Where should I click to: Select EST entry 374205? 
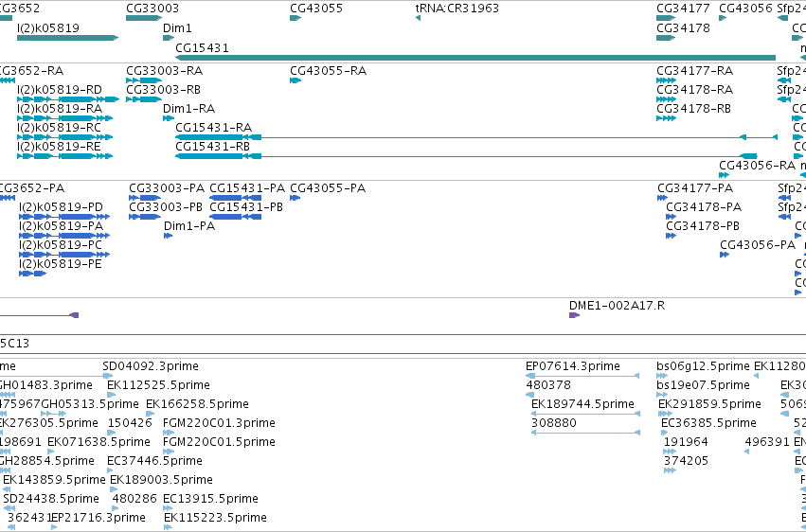pos(687,461)
